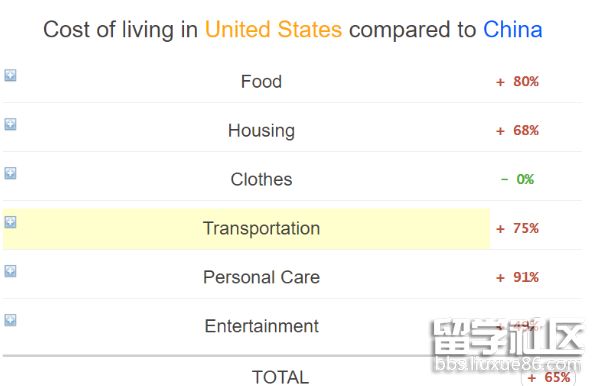
Task: Expand the Personal Care plus icon
Action: (10, 271)
